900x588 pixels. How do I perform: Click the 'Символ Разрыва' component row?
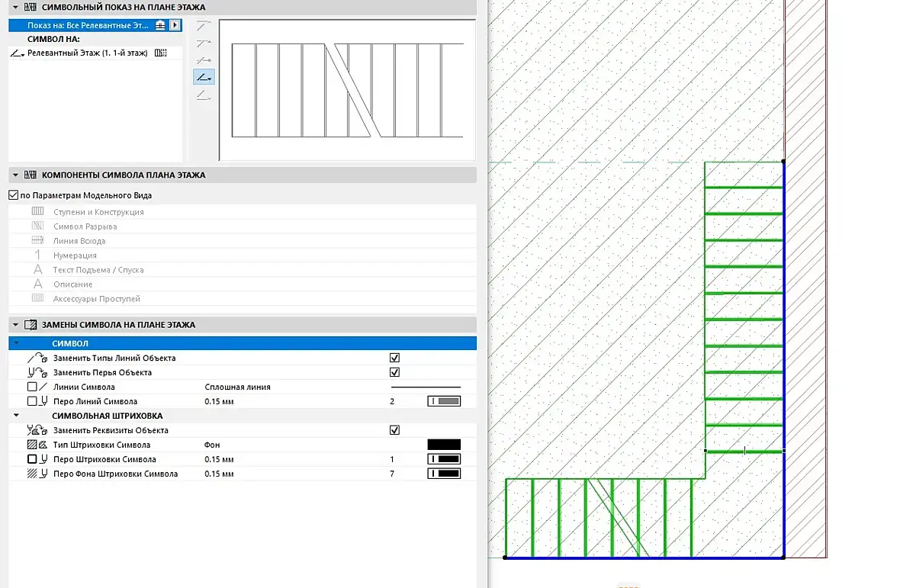pyautogui.click(x=243, y=226)
